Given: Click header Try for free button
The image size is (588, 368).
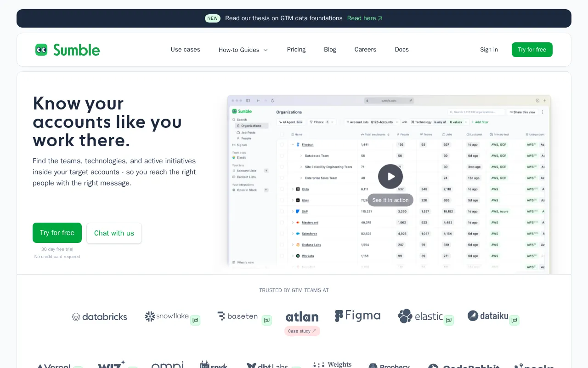Looking at the screenshot, I should 532,50.
